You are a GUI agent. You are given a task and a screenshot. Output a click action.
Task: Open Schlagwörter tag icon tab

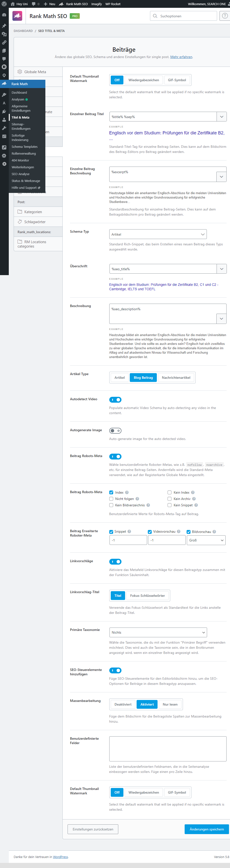[x=38, y=222]
